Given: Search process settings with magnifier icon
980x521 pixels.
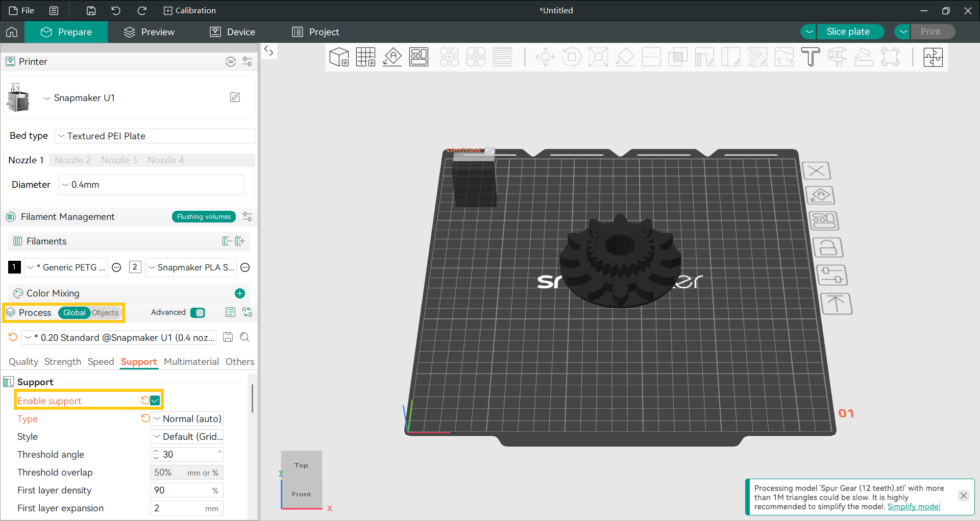Looking at the screenshot, I should tap(245, 337).
